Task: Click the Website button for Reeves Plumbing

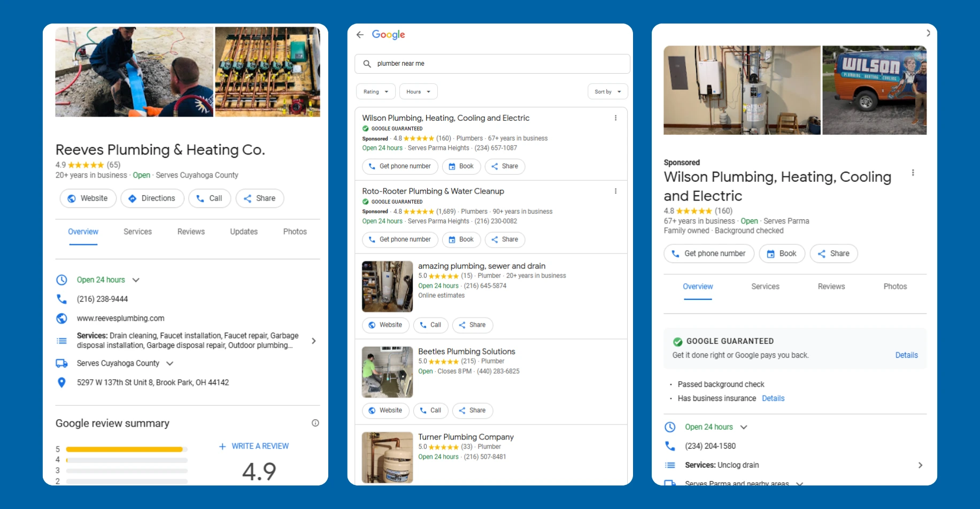Action: (88, 198)
